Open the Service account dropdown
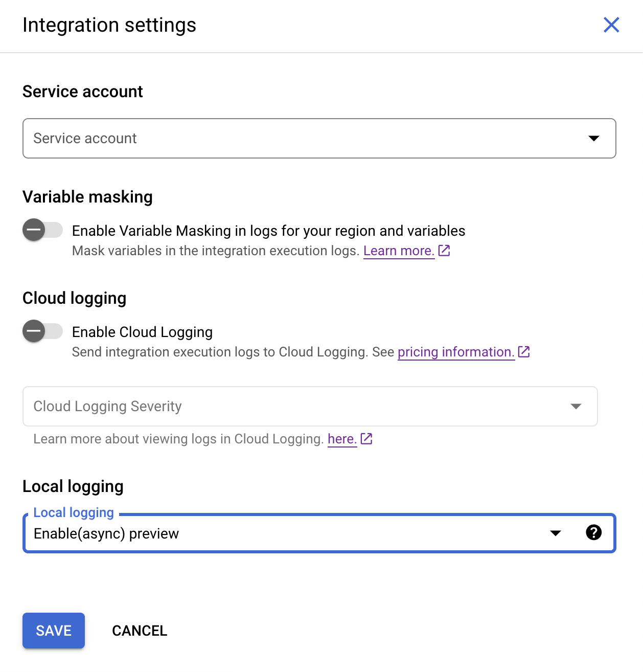This screenshot has height=672, width=643. click(319, 138)
